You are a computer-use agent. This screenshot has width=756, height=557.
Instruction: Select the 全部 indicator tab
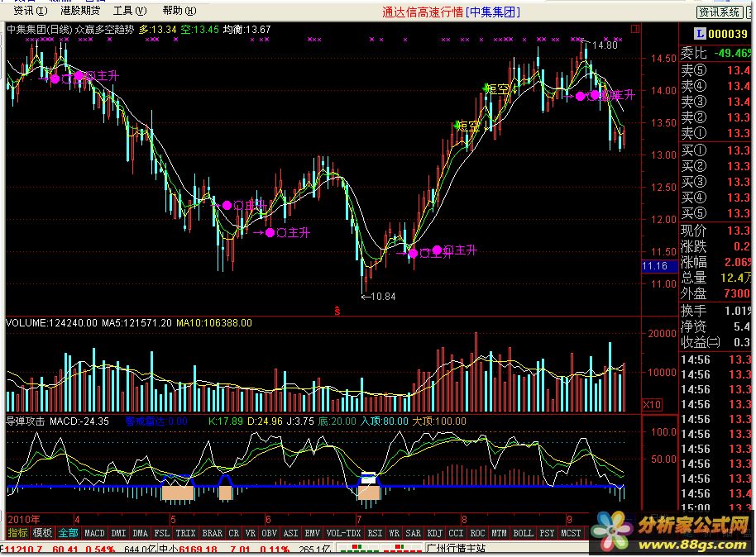click(x=68, y=533)
